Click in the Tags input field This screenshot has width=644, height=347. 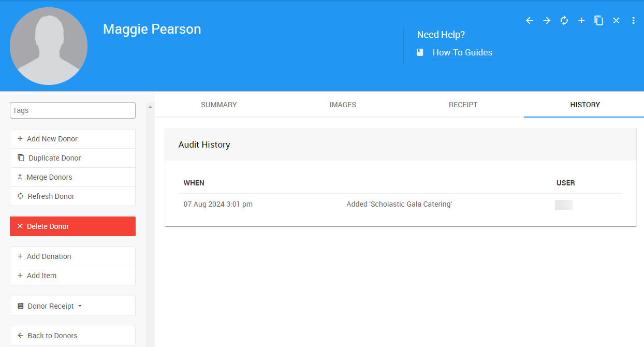[x=72, y=110]
